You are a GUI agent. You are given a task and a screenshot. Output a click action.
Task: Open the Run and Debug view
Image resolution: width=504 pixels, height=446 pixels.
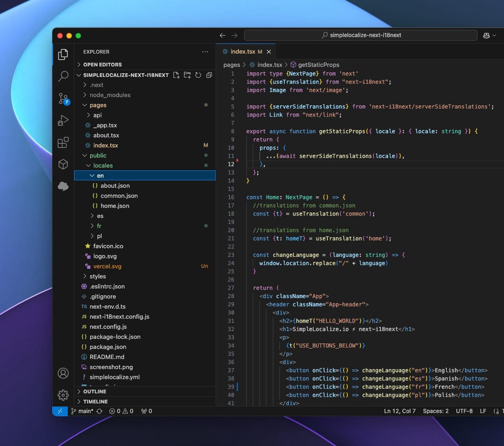[x=63, y=120]
